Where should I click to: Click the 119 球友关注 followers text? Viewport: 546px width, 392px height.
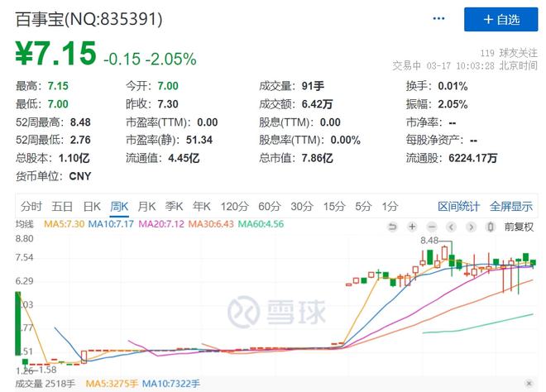click(x=509, y=53)
